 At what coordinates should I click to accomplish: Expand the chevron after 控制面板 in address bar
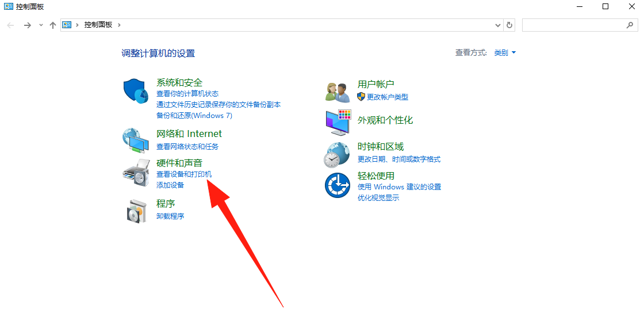119,25
